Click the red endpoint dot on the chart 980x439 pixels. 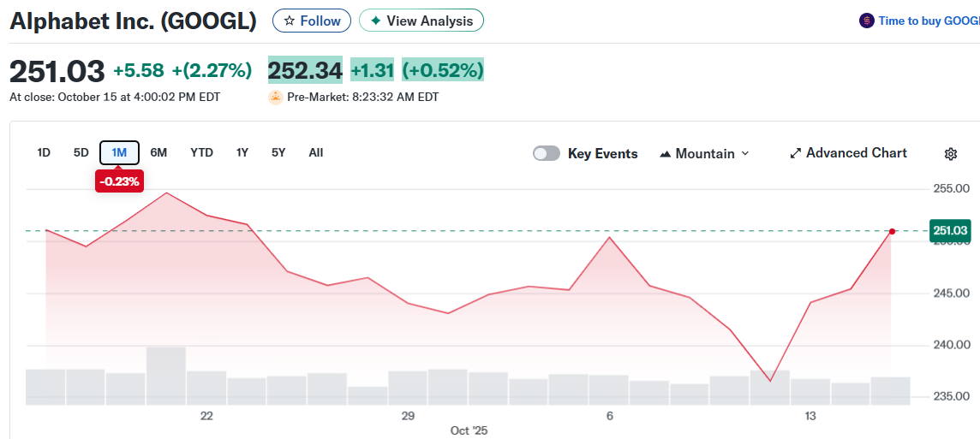pos(892,231)
